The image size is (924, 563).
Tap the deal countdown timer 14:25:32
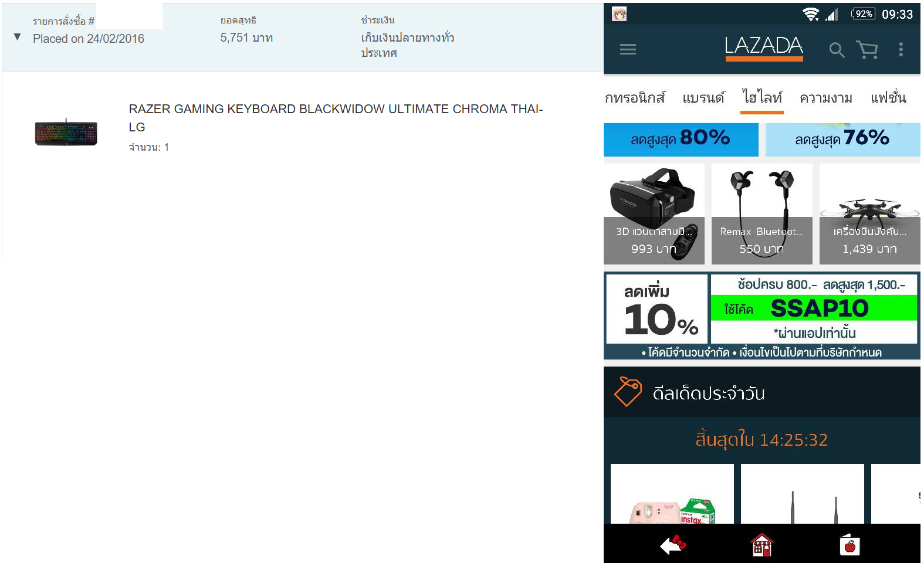(794, 440)
